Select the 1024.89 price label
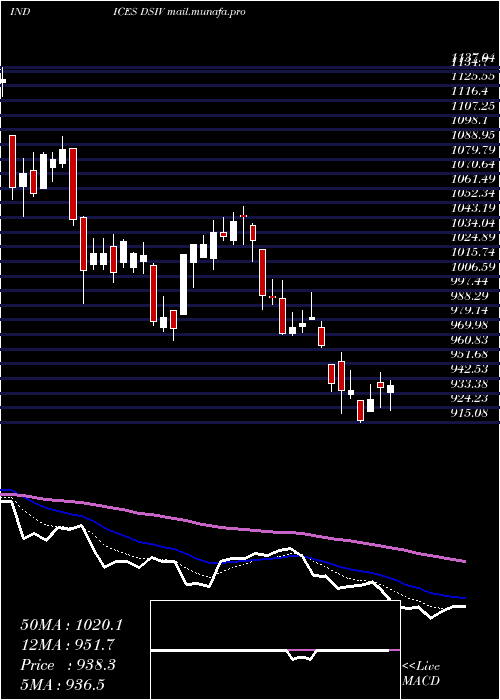The image size is (500, 700). 473,238
